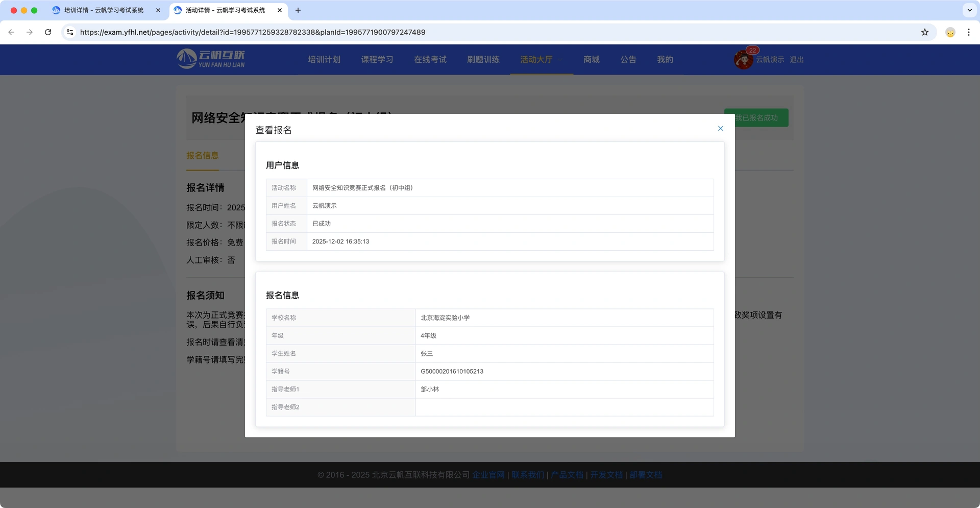Click the 云帆演示 username

770,60
